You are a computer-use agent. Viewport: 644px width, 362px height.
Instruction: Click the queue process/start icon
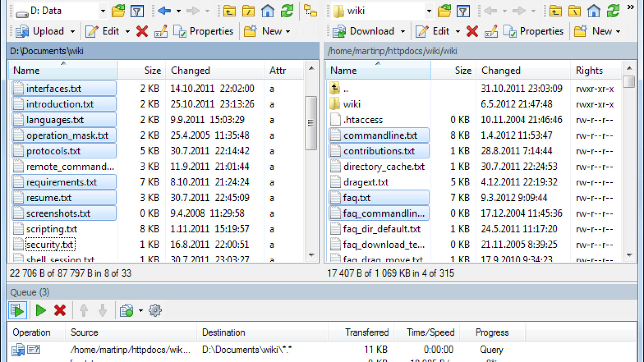pyautogui.click(x=18, y=311)
